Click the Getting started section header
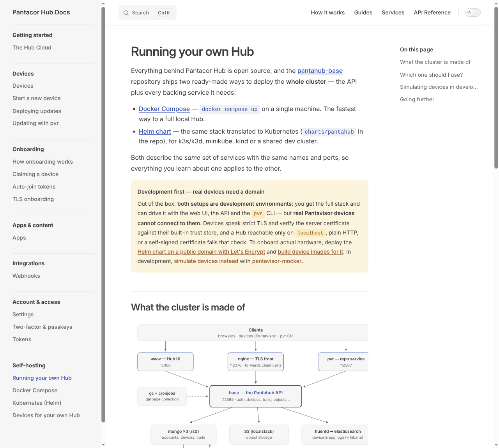The height and width of the screenshot is (448, 499). pos(32,35)
